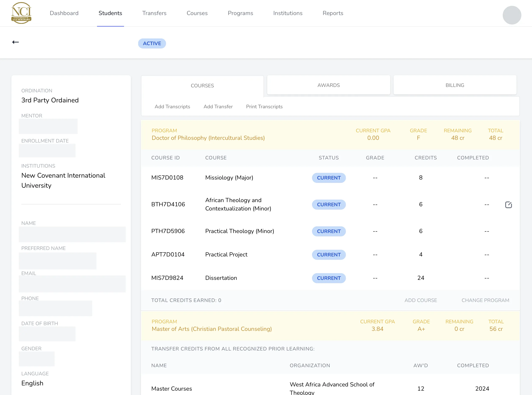Click the Dissertation course name

221,278
